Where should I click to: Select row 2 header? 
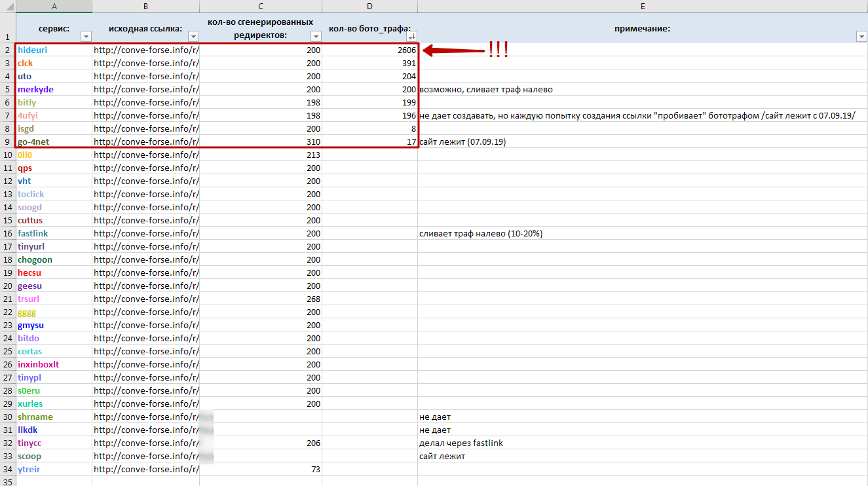[x=8, y=50]
